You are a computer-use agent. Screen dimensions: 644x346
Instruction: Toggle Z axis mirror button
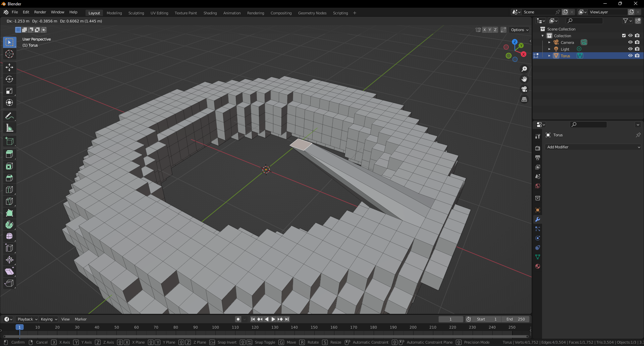495,30
